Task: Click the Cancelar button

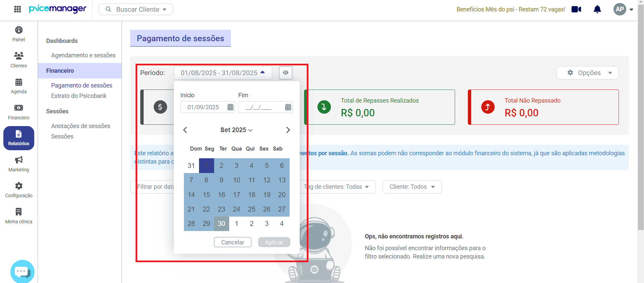Action: (x=233, y=242)
